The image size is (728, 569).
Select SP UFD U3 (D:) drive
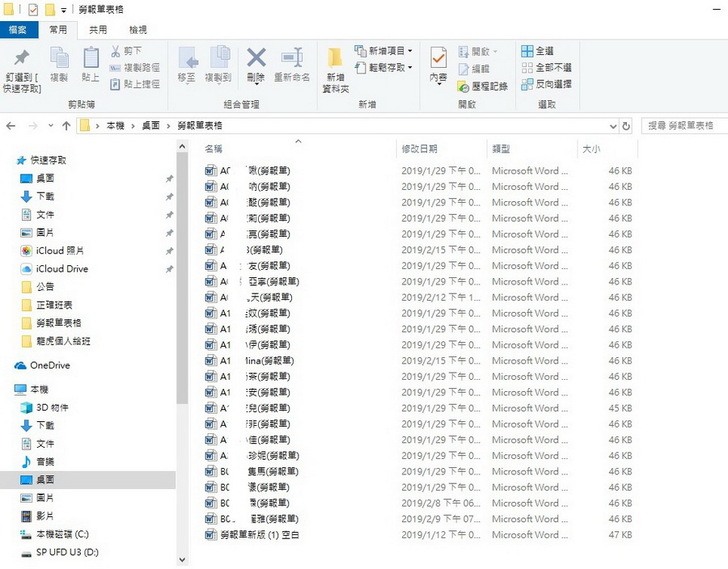60,552
